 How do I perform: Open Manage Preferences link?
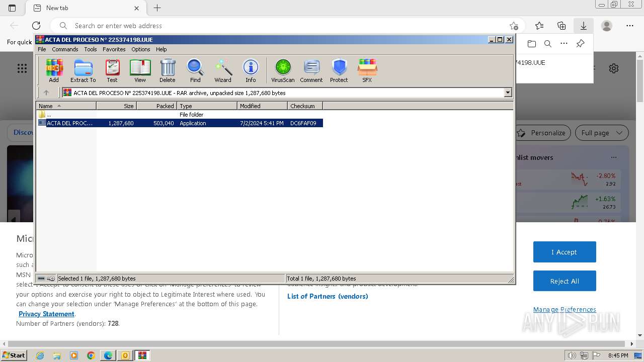point(565,309)
